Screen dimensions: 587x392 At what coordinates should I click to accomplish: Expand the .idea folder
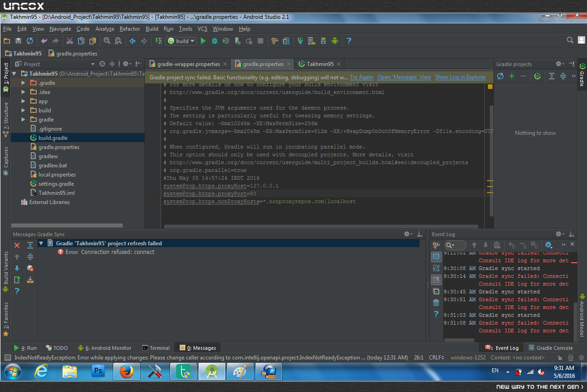pyautogui.click(x=23, y=92)
